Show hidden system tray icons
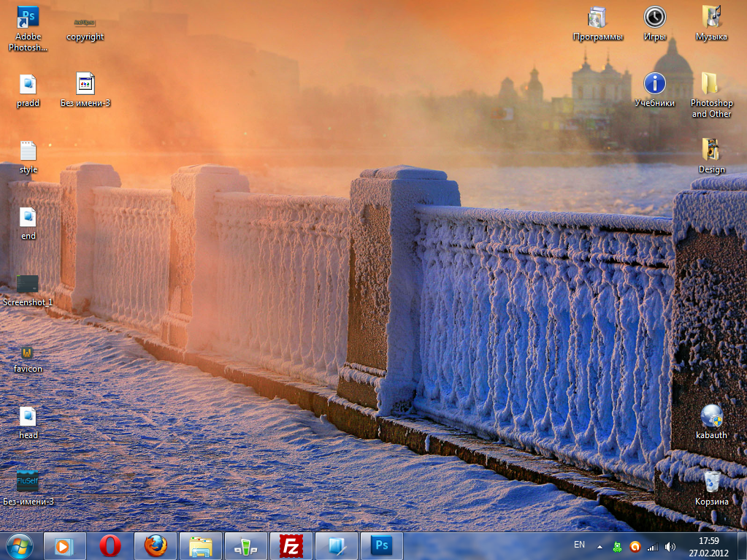 tap(600, 546)
